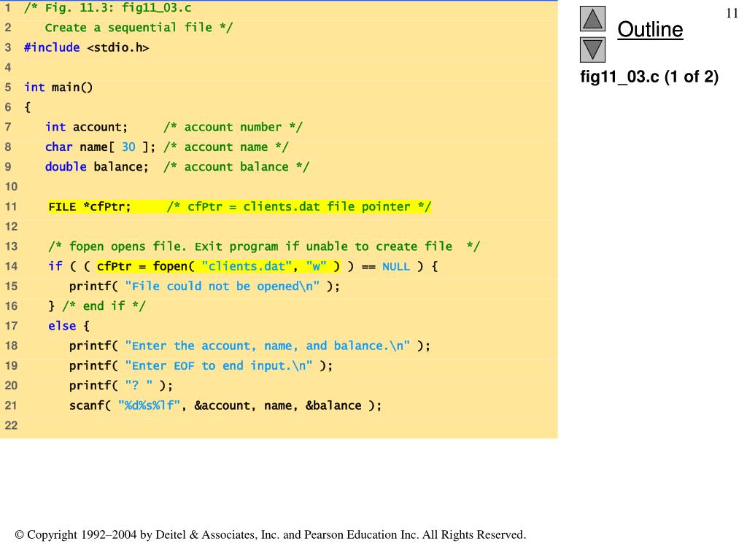The width and height of the screenshot is (747, 560).
Task: Select the scanf format string "%d%s%lf"
Action: (149, 405)
